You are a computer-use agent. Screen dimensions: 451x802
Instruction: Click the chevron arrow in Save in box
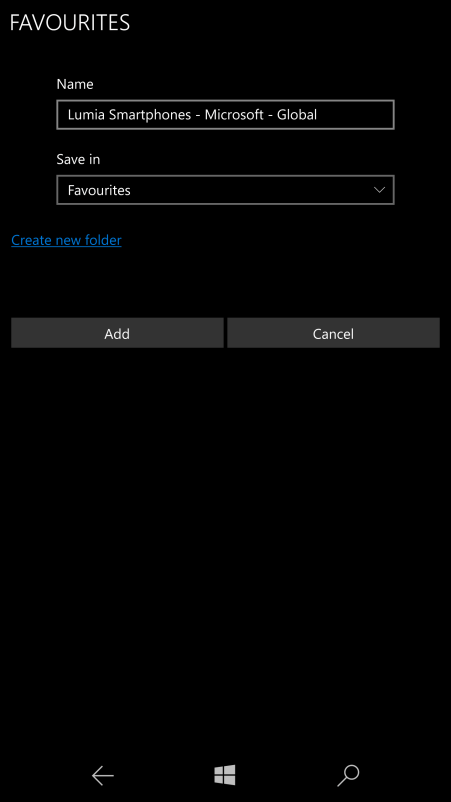[379, 190]
